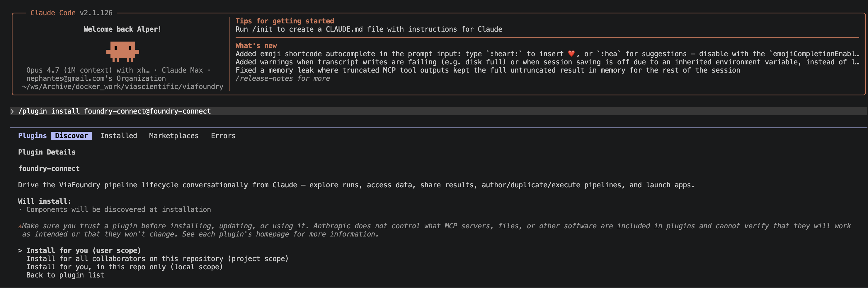
Task: Click the Plugins heading label
Action: 32,136
